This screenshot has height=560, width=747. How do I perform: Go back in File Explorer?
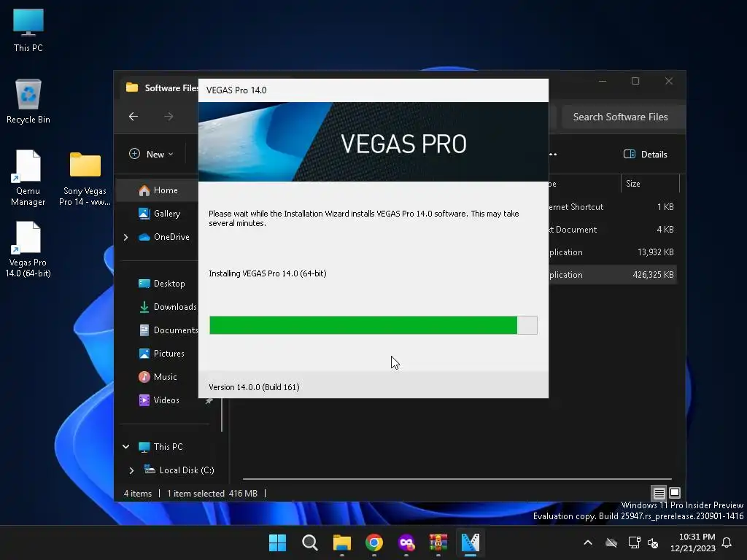(133, 116)
